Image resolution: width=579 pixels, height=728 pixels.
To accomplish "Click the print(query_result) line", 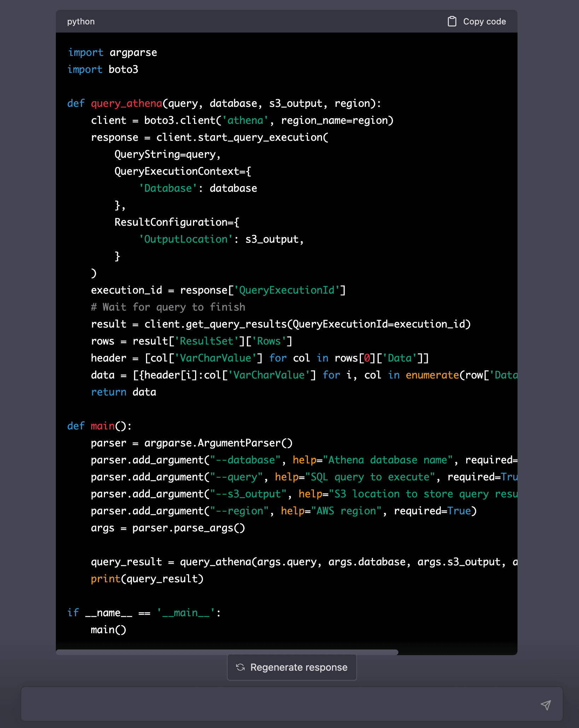I will point(147,579).
